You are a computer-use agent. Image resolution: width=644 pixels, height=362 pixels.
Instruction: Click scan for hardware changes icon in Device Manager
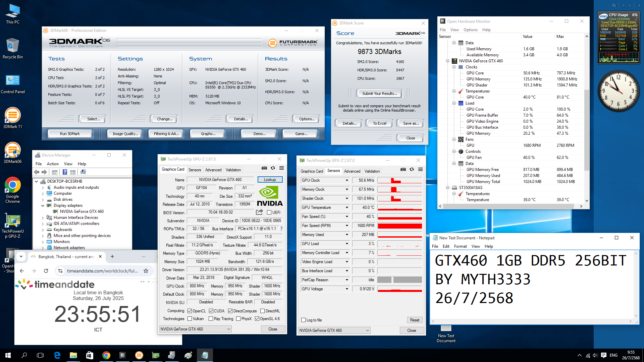coord(83,172)
